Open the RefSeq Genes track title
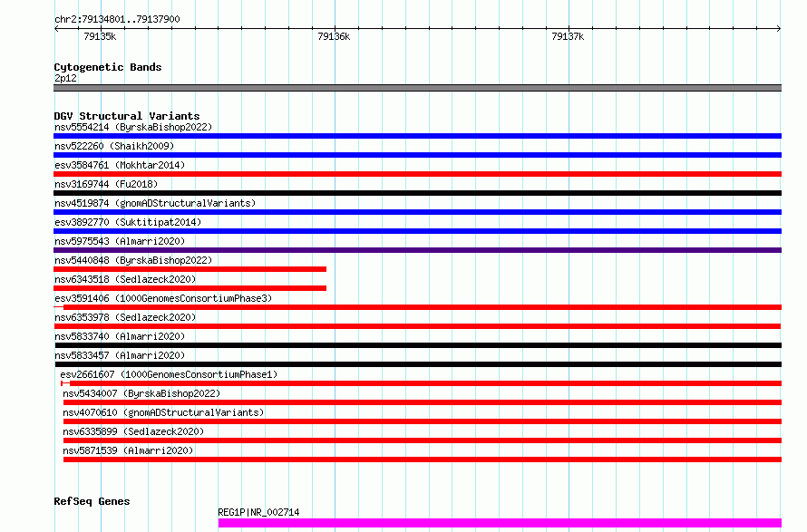 click(92, 502)
